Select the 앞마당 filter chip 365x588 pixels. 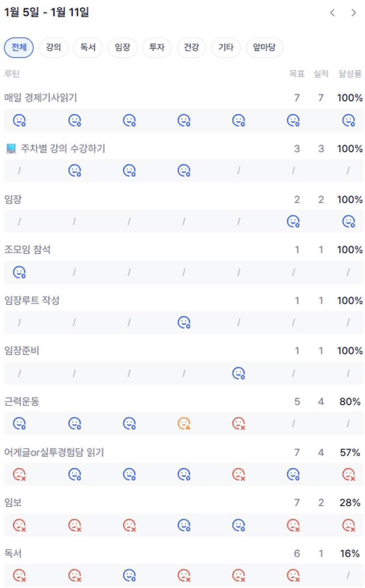[265, 47]
